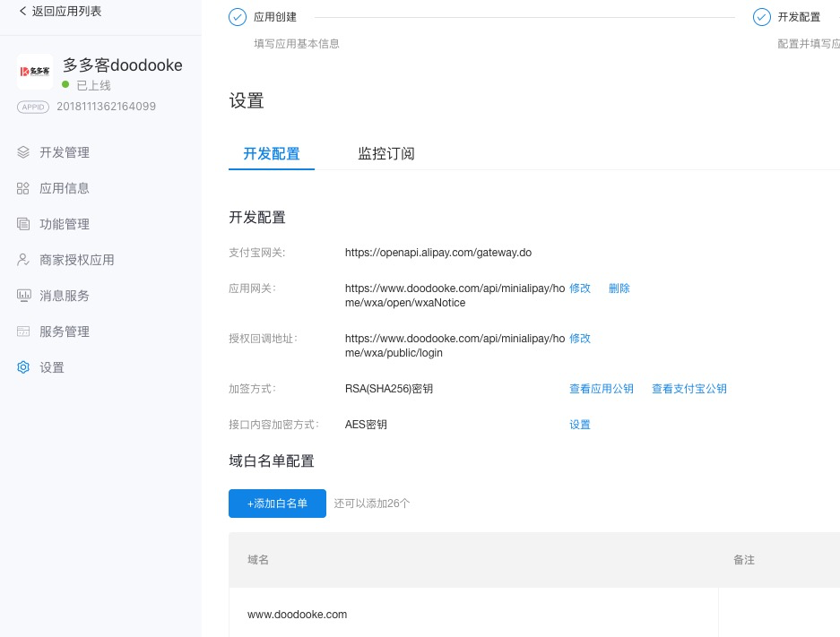840x637 pixels.
Task: Click the APPID badge
Action: click(x=33, y=107)
